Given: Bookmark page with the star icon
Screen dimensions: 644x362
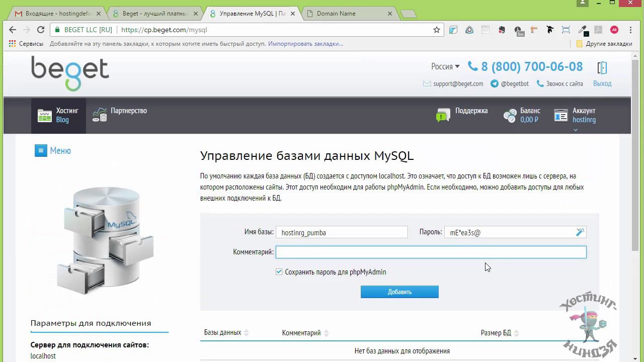Looking at the screenshot, I should point(437,30).
